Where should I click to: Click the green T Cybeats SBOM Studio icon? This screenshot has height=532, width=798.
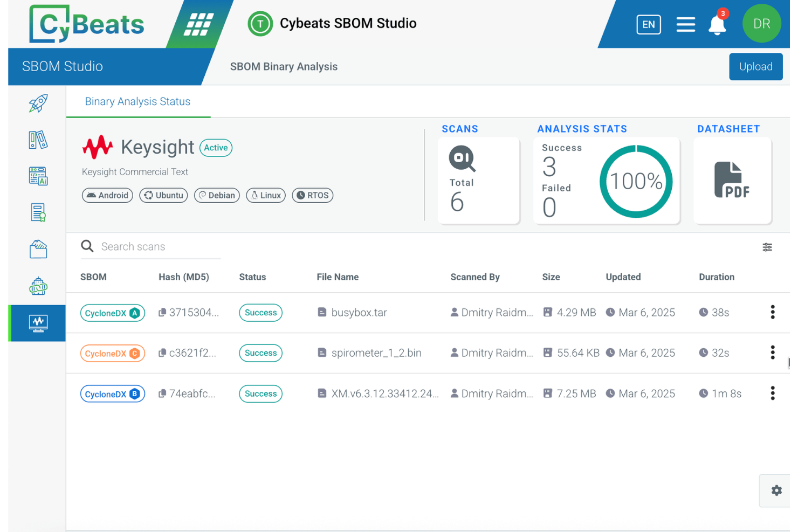260,24
